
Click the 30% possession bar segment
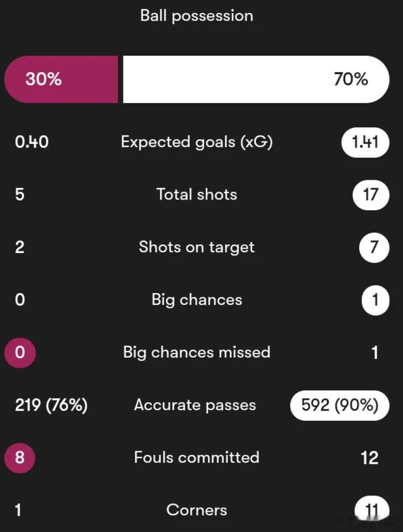(61, 79)
